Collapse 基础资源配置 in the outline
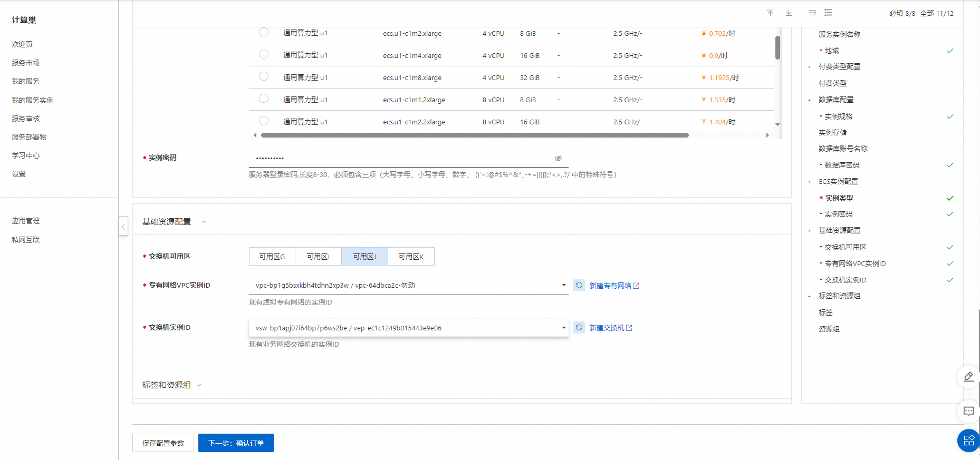980x460 pixels. click(810, 231)
